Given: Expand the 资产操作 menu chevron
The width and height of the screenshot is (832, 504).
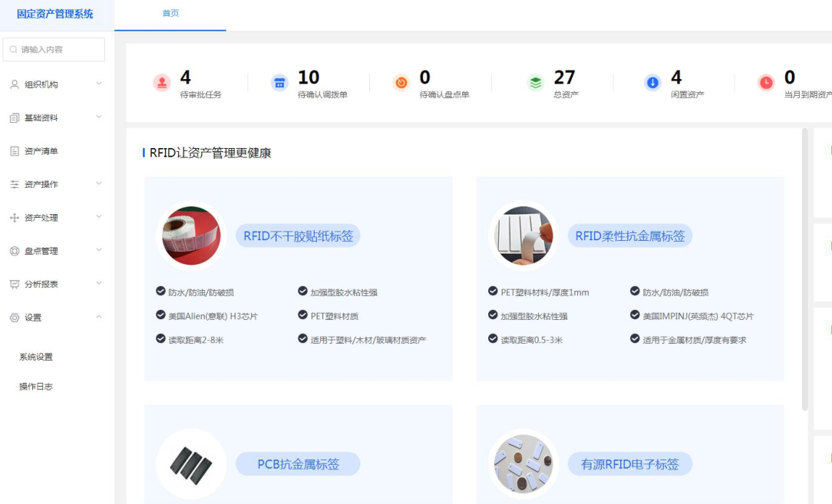Looking at the screenshot, I should tap(99, 183).
